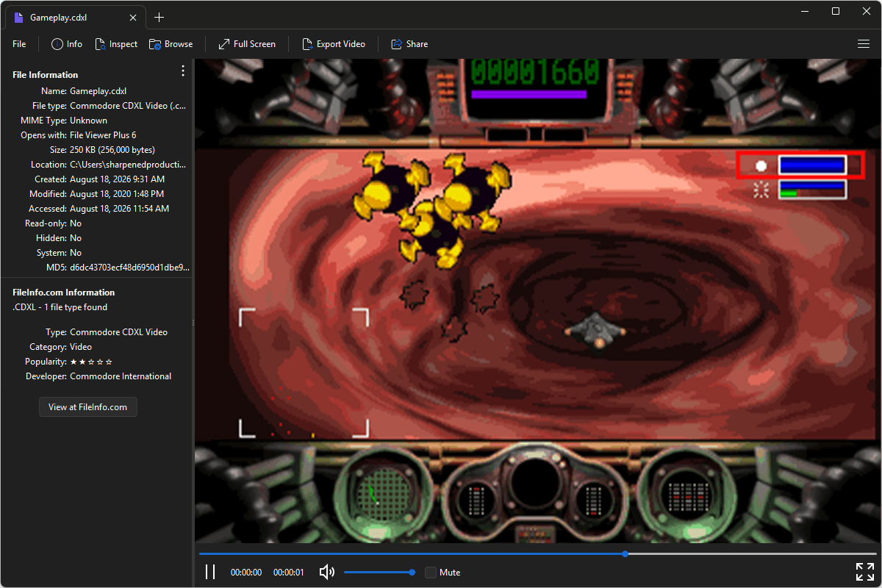Switch to Full Screen mode
The width and height of the screenshot is (882, 588).
247,44
